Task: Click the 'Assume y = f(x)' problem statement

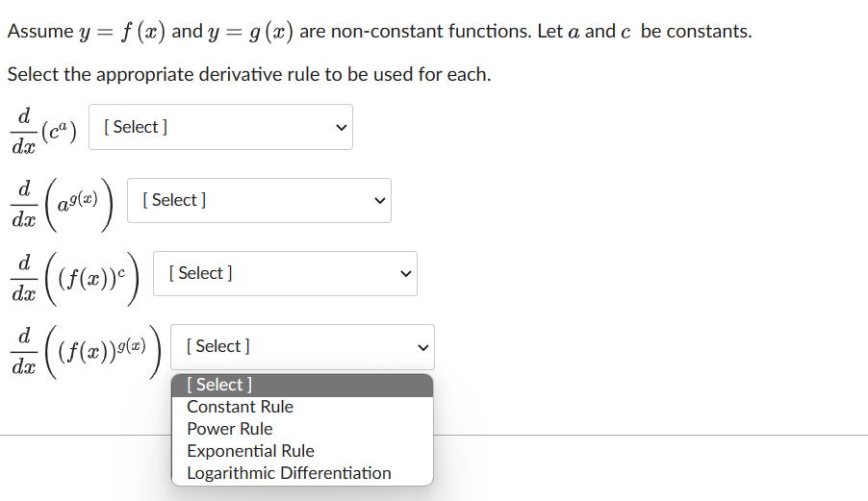Action: [379, 32]
